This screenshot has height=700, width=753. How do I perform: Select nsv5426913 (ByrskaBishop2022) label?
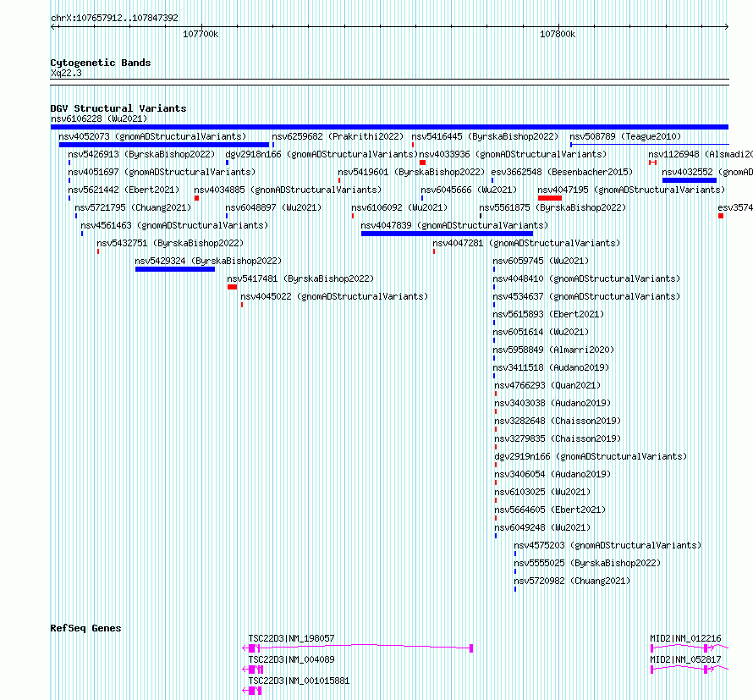click(141, 154)
